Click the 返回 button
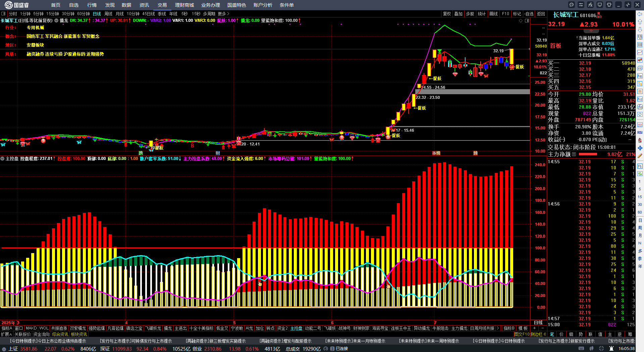Image resolution: width=644 pixels, height=352 pixels. coord(541,14)
